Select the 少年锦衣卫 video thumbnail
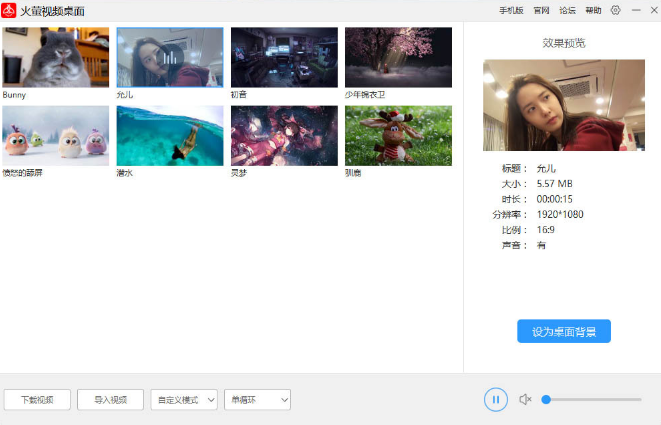661x425 pixels. tap(398, 57)
